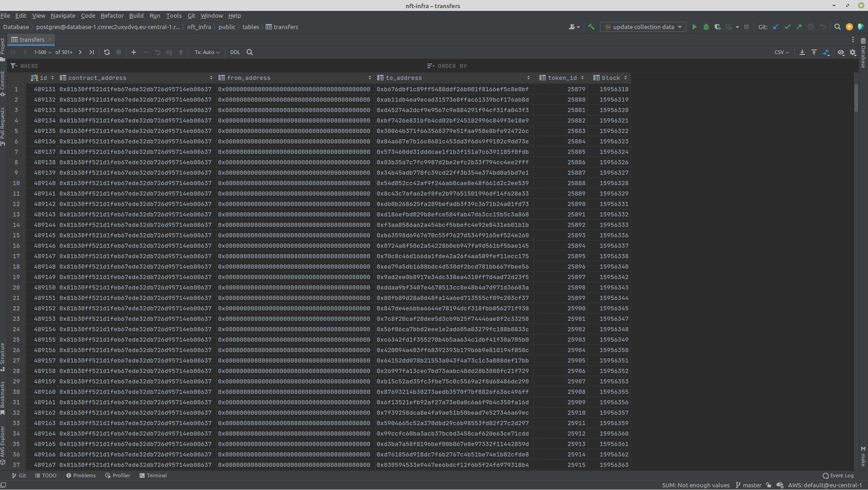Open the user account dropdown in toolbar

[x=574, y=27]
